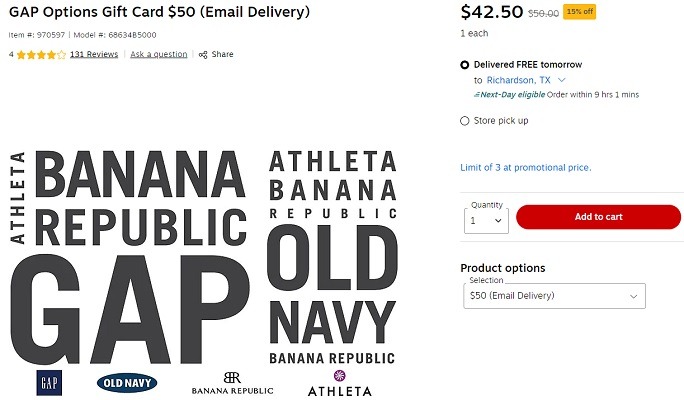Click the Next-Day eligible icon
The image size is (684, 400).
477,95
